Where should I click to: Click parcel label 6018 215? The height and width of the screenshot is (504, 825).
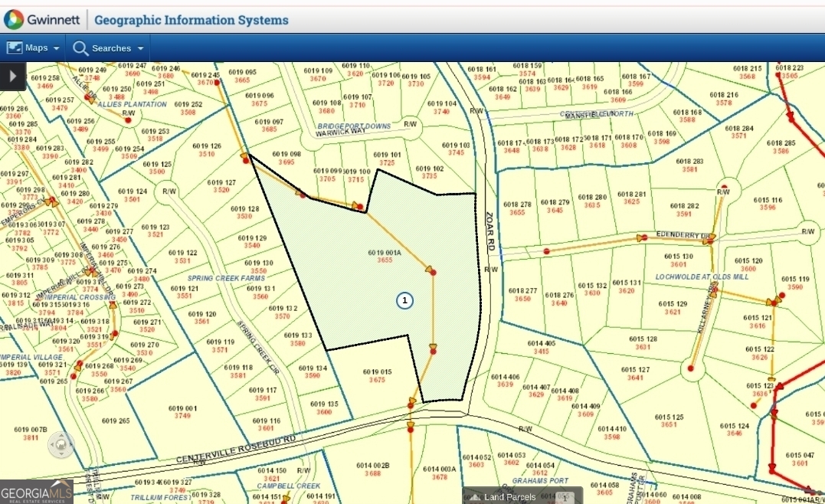(747, 68)
